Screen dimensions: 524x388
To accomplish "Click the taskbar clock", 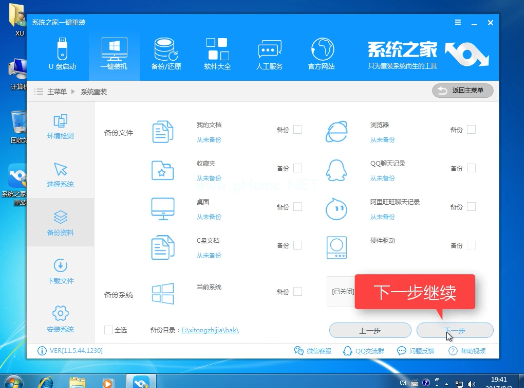I will [499, 383].
